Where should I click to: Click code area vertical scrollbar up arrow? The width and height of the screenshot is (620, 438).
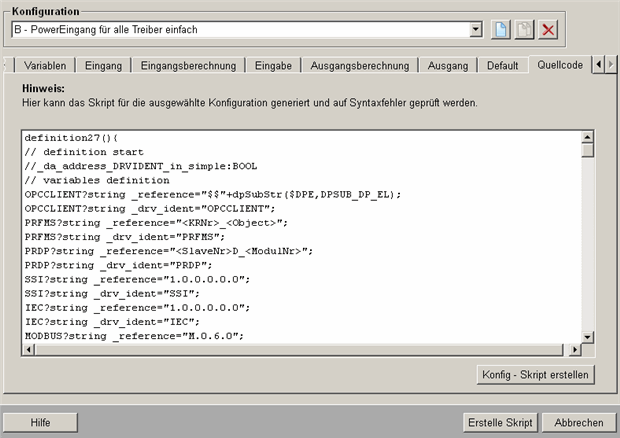(588, 135)
